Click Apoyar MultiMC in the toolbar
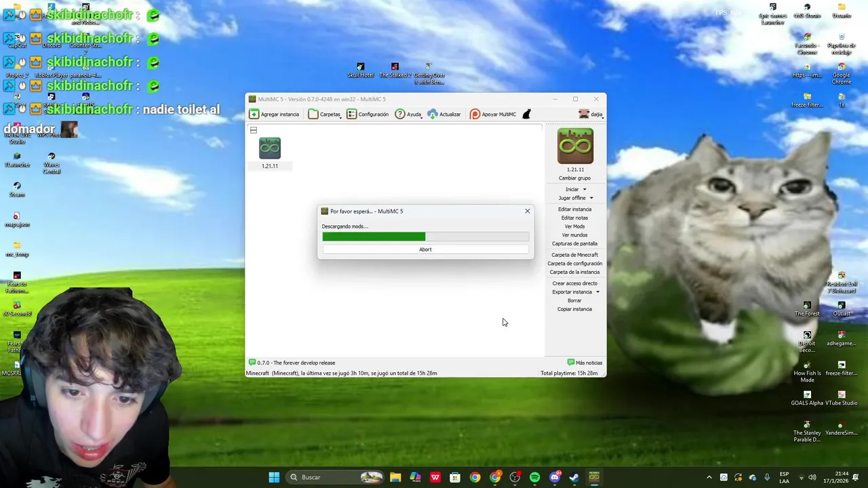 coord(493,115)
